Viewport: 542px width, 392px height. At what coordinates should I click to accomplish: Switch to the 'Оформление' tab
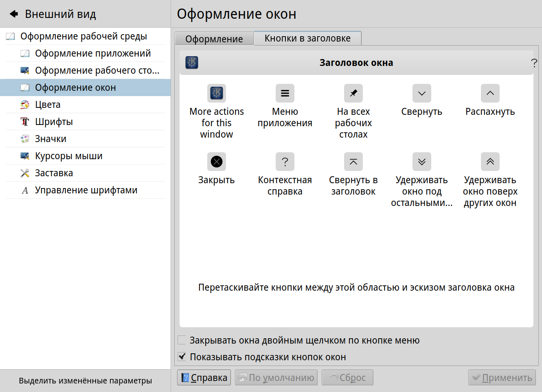click(x=214, y=39)
